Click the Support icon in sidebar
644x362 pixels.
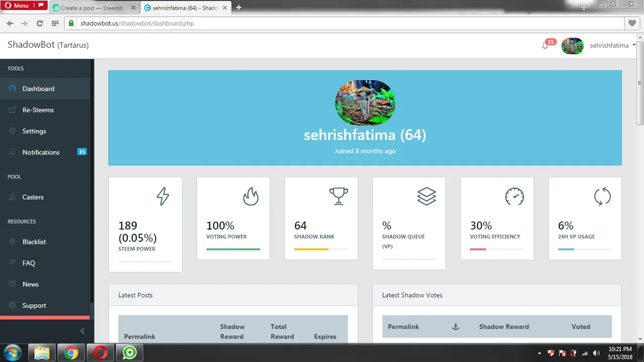[12, 305]
